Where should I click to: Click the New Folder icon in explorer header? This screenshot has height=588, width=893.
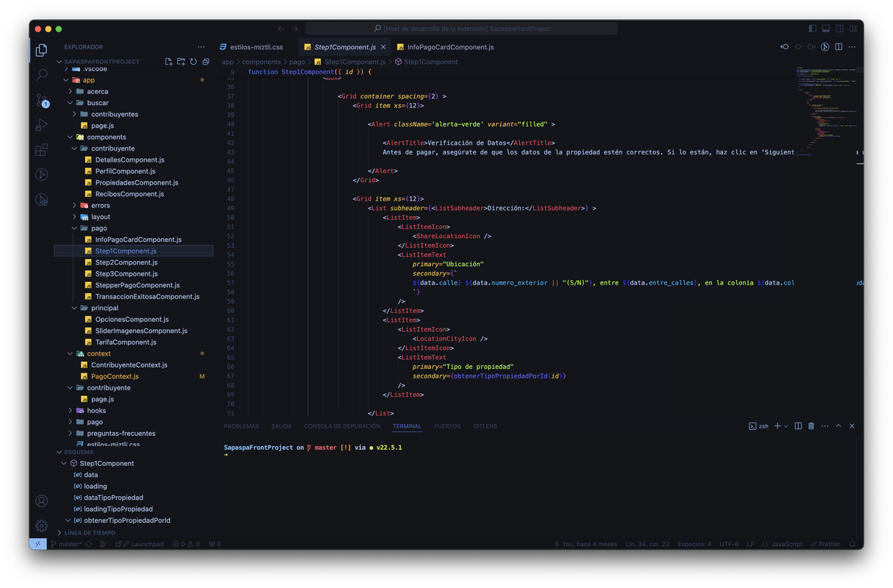point(181,62)
